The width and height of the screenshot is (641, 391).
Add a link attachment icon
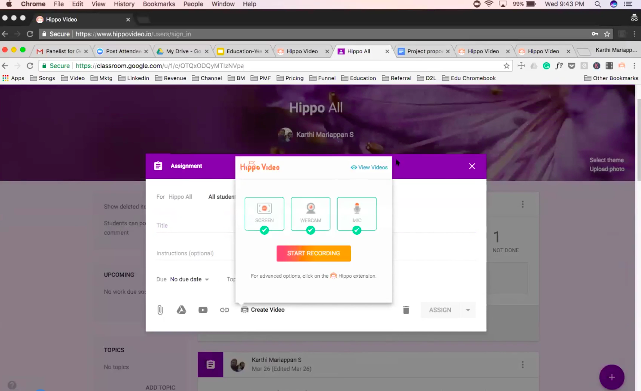click(224, 310)
